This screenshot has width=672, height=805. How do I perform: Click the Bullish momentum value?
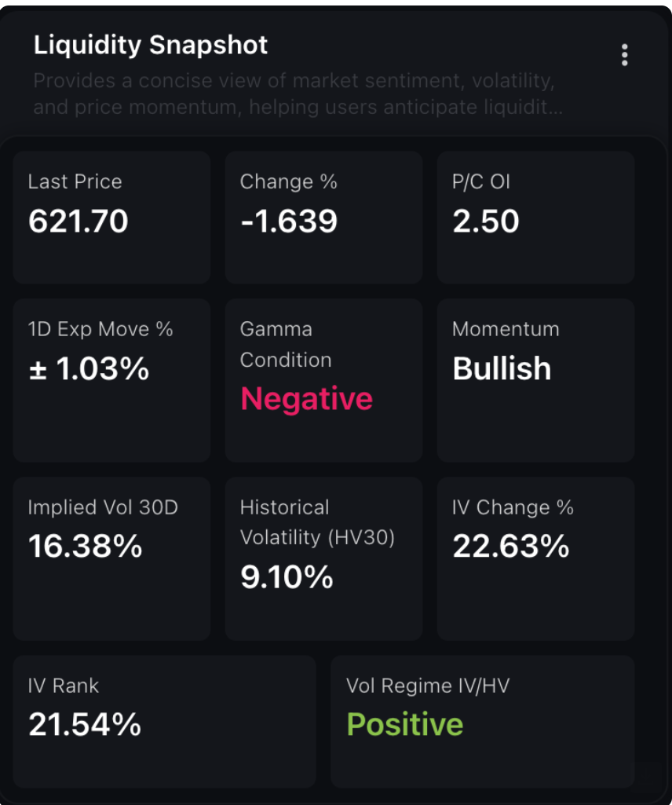[x=502, y=368]
